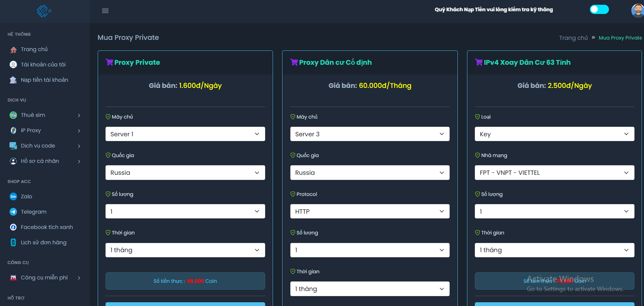Open Loại dropdown showing Key
Image resolution: width=644 pixels, height=306 pixels.
[554, 134]
